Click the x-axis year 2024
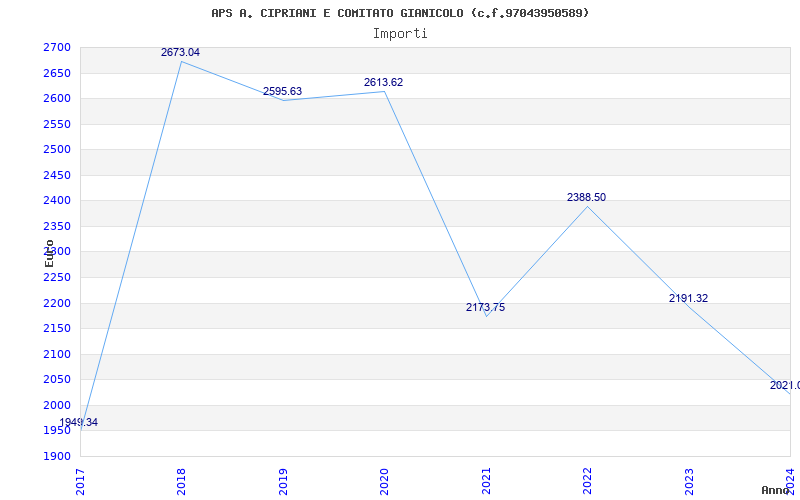Viewport: 800px width, 500px height. 790,481
